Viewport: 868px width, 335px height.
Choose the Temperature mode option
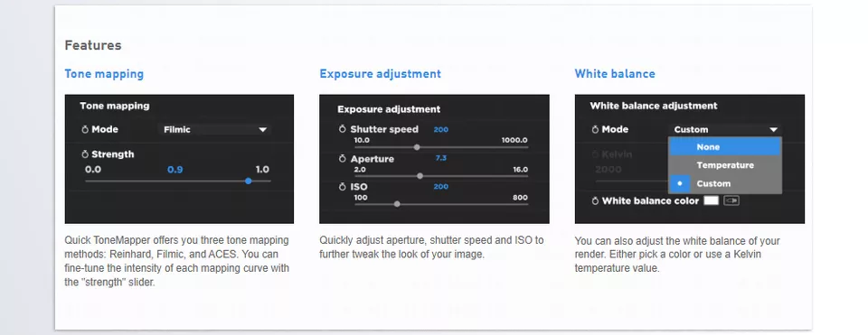pos(724,165)
